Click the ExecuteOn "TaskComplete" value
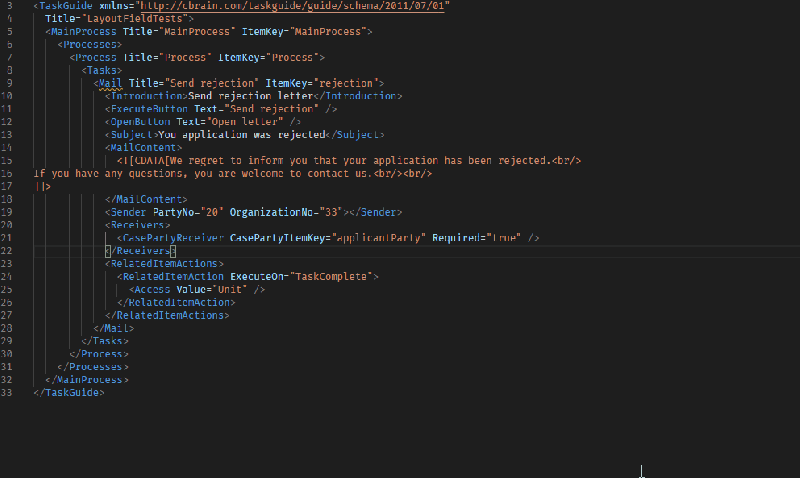 pos(331,276)
